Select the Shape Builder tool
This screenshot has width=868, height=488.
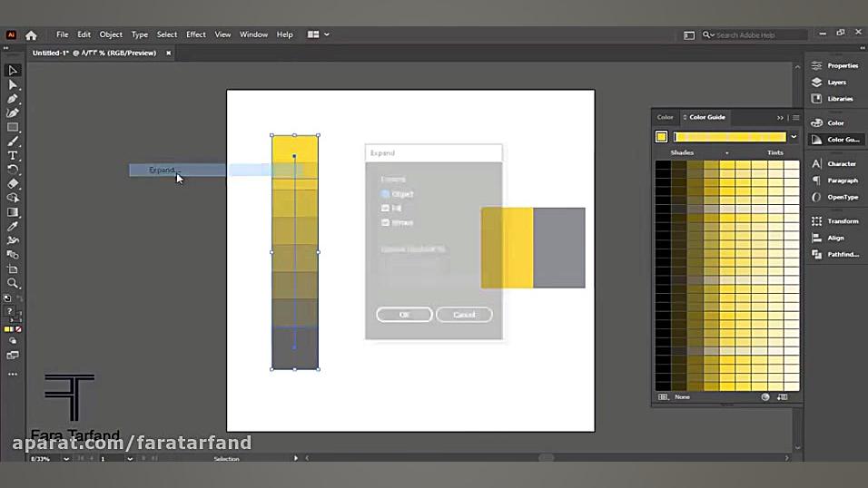12,198
